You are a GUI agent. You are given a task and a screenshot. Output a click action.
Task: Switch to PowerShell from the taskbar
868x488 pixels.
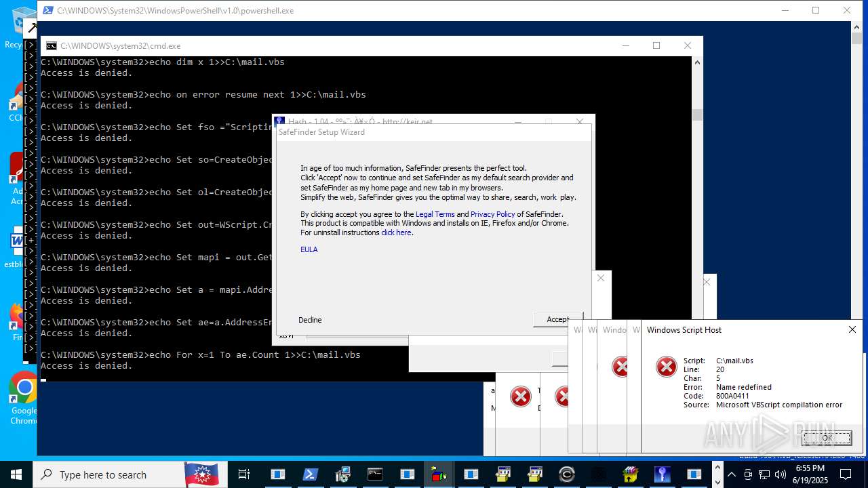tap(310, 474)
